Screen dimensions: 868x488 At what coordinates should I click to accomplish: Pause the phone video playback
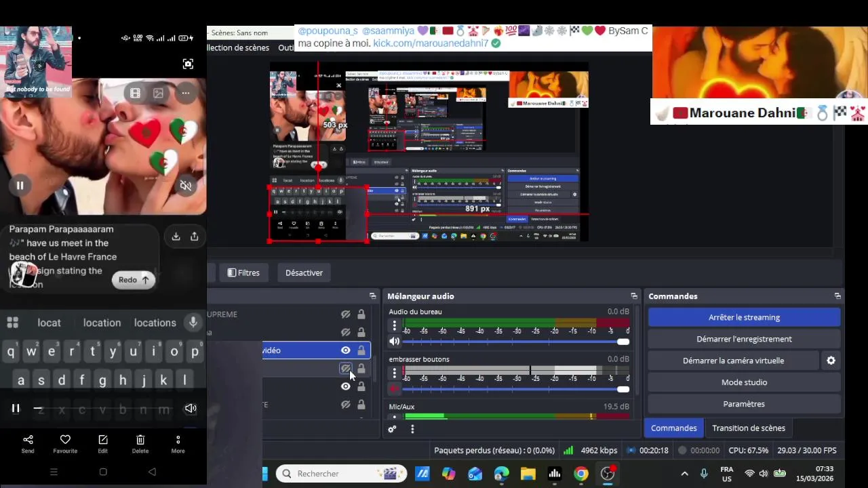pyautogui.click(x=20, y=185)
